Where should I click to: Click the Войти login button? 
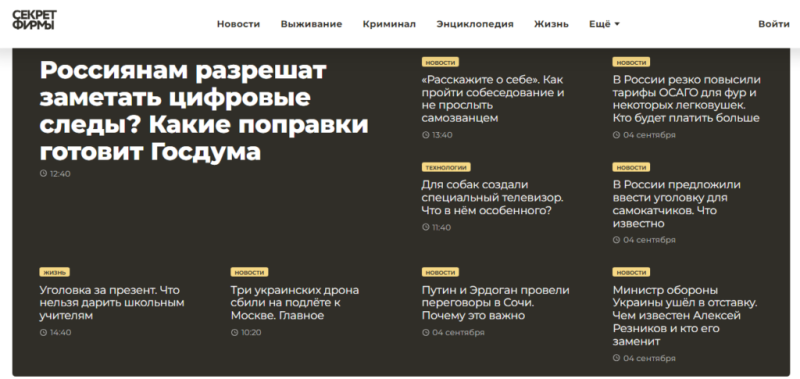[x=773, y=24]
